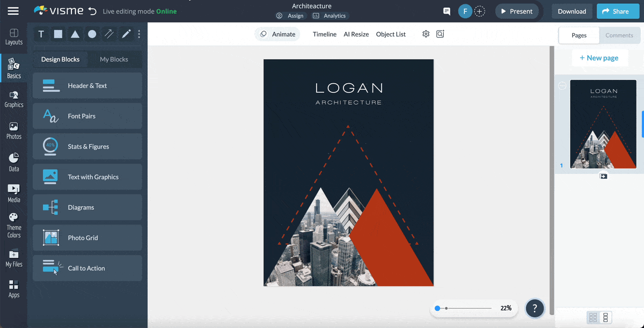Select the Arrow tool
The height and width of the screenshot is (328, 644).
[109, 34]
